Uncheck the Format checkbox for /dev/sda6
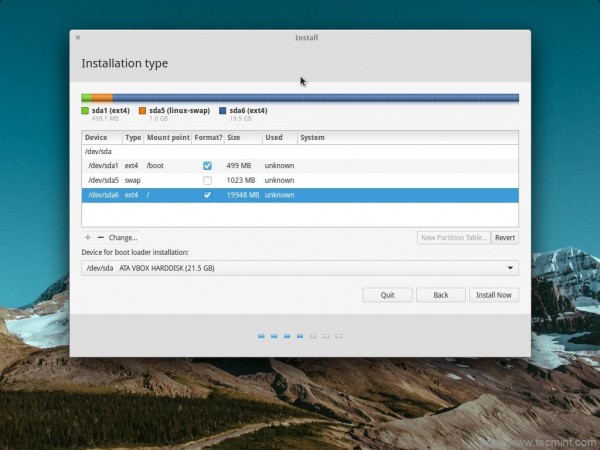 pos(207,195)
